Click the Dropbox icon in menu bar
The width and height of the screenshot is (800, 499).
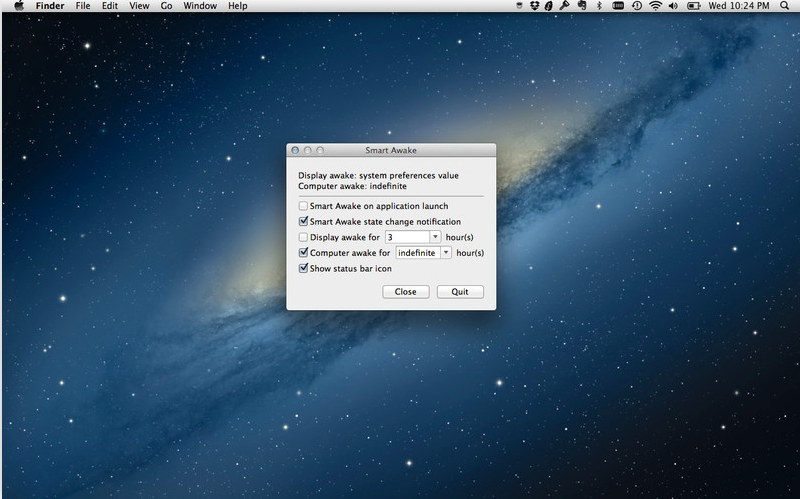(537, 6)
